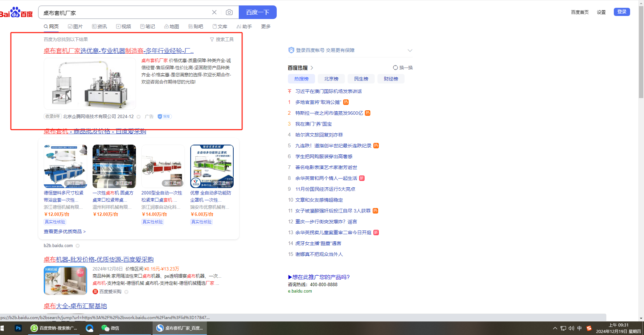Click the volume icon in system tray
644x335 pixels.
571,328
